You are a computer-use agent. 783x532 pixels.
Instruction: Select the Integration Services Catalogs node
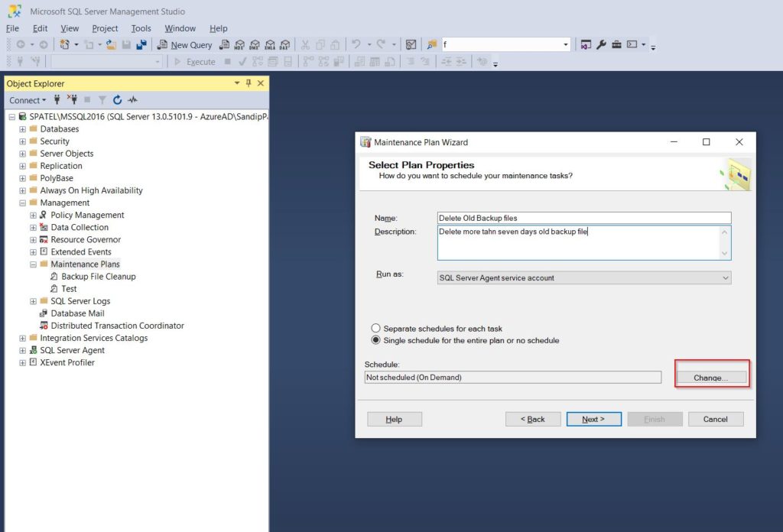coord(94,338)
